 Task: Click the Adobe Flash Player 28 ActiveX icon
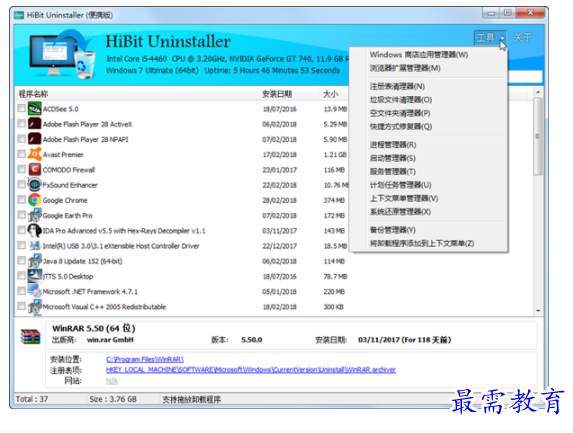(35, 124)
